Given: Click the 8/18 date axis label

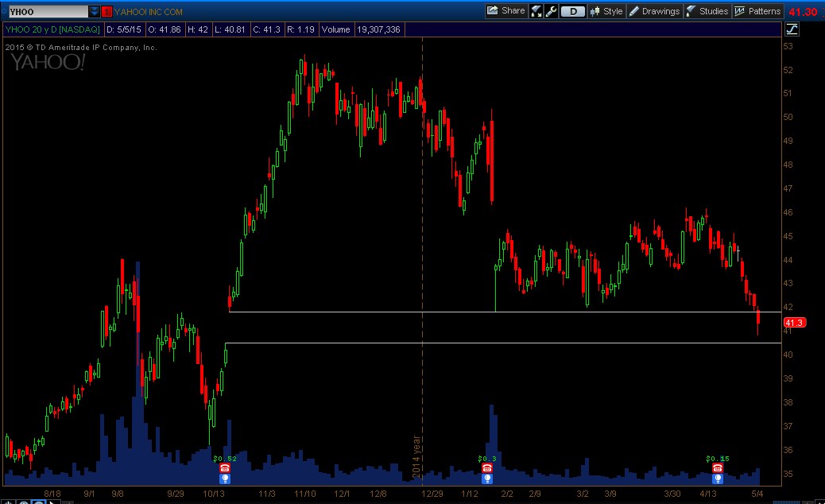Looking at the screenshot, I should (x=52, y=494).
